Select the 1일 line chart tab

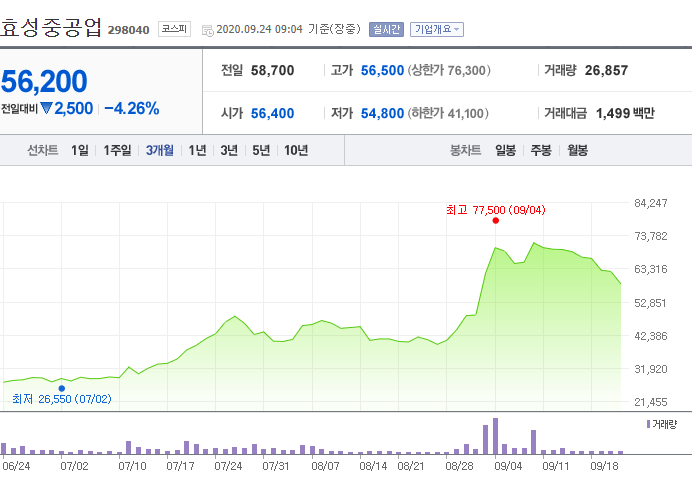(80, 150)
